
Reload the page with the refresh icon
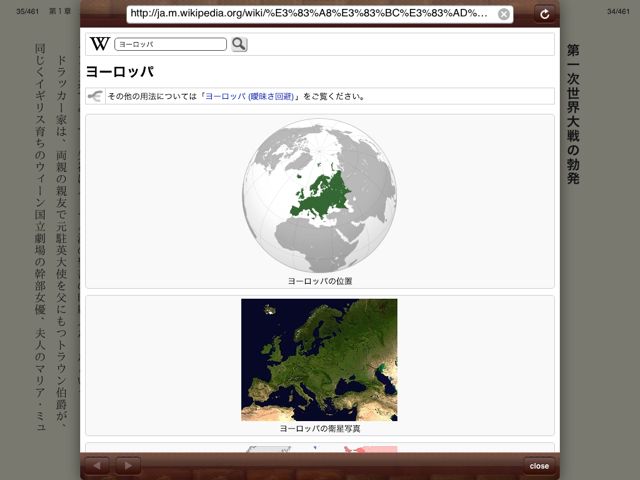click(544, 14)
